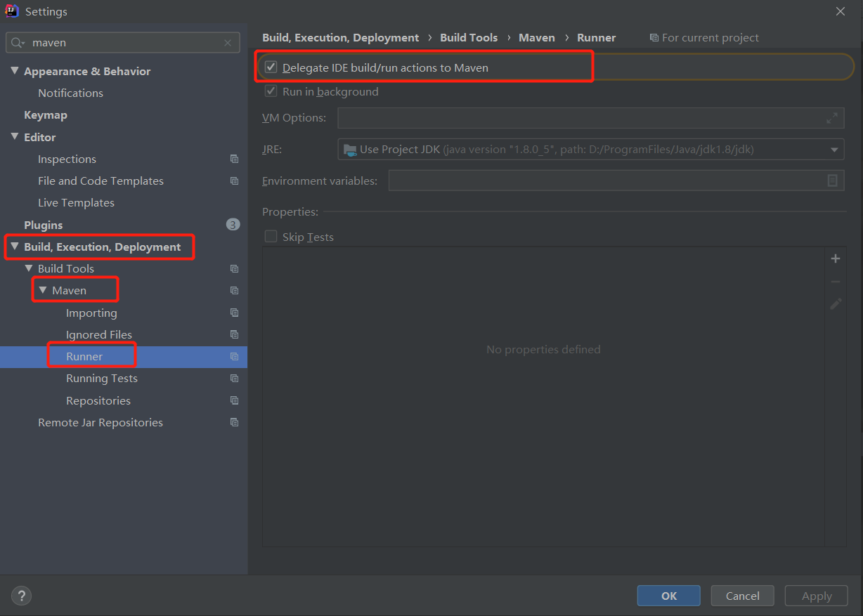
Task: Toggle Run in background checkbox
Action: click(x=271, y=91)
